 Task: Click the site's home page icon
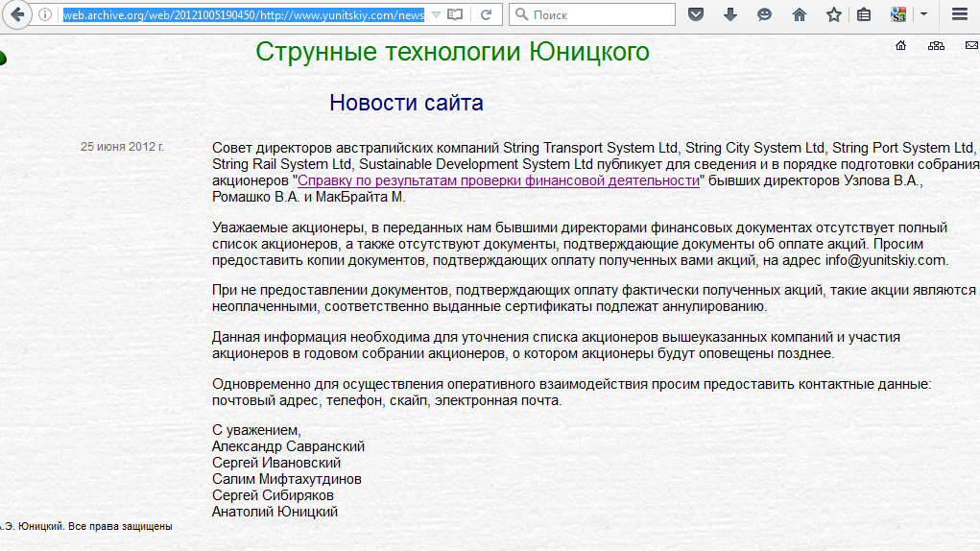click(900, 45)
